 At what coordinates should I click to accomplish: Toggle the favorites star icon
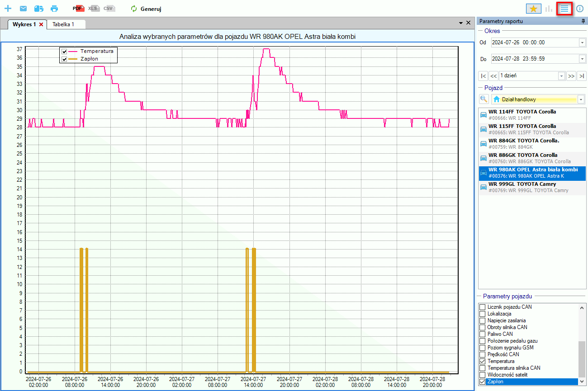pyautogui.click(x=533, y=8)
